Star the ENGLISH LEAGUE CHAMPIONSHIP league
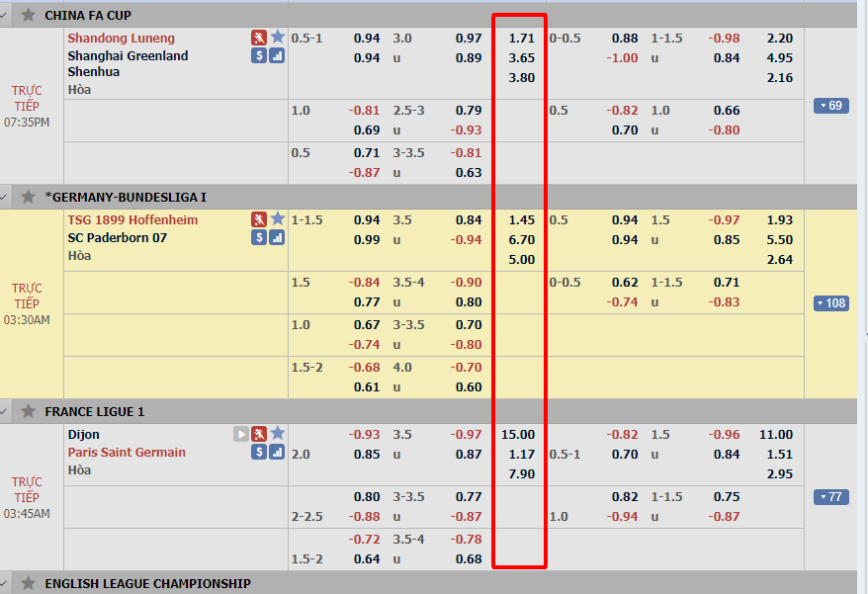 pos(28,583)
